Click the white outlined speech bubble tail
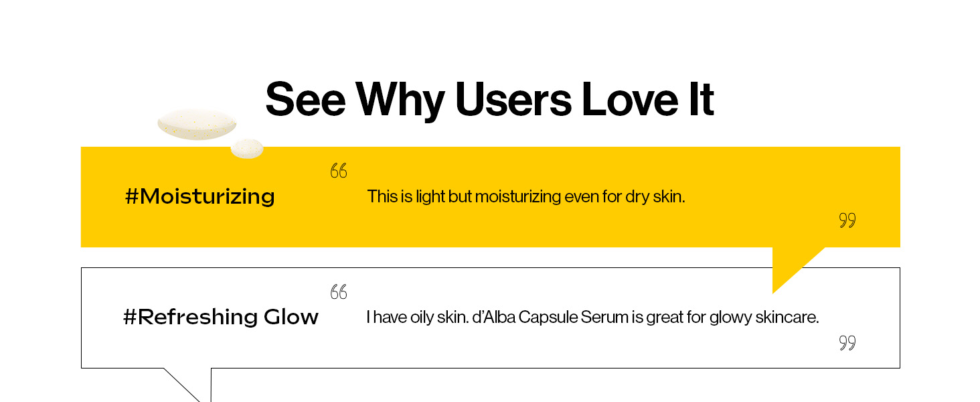The image size is (980, 402). 194,384
